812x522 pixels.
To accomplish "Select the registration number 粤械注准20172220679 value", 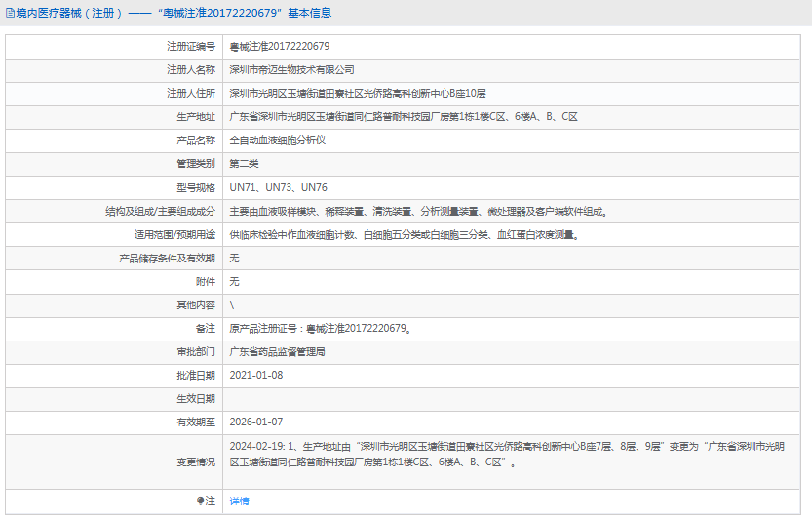I will [x=280, y=47].
